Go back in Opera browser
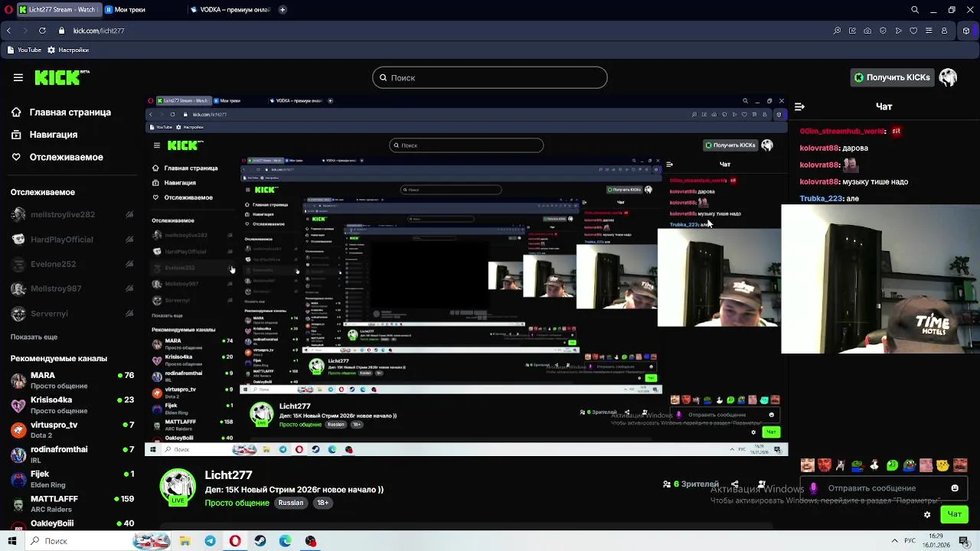980x551 pixels. point(8,31)
